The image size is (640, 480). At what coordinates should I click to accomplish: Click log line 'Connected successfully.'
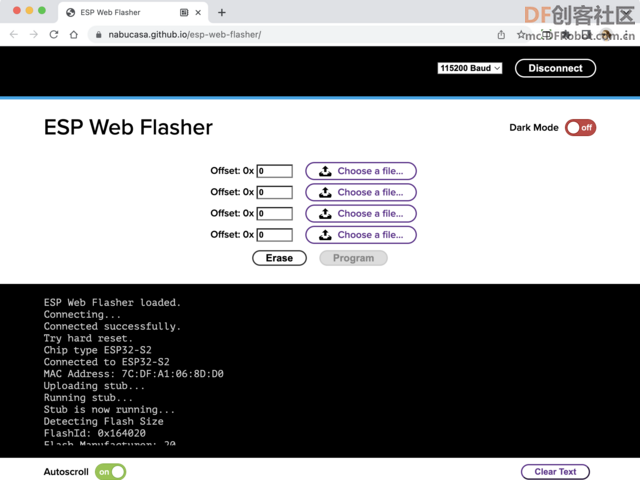pos(112,327)
